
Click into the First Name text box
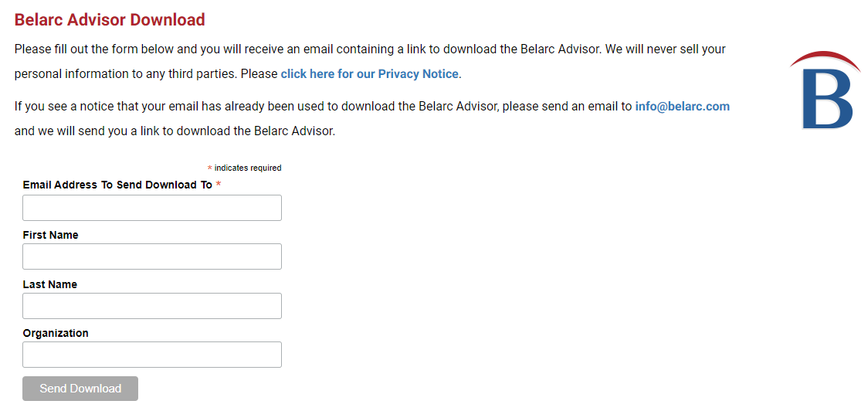(x=152, y=256)
